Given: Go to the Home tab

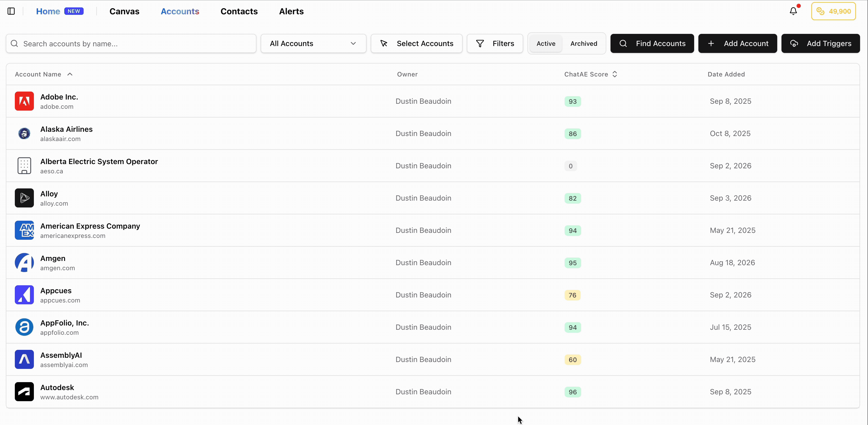Looking at the screenshot, I should (x=48, y=11).
